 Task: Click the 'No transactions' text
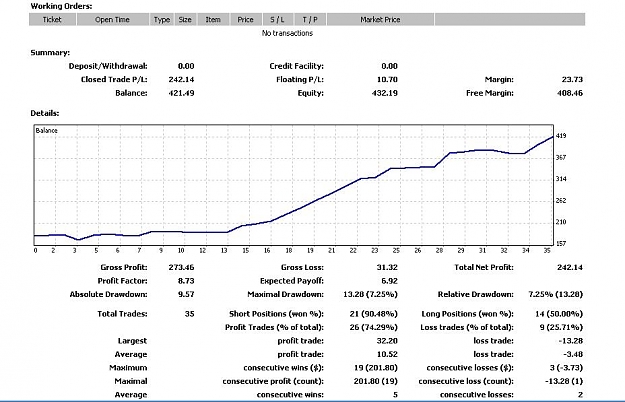pos(287,33)
